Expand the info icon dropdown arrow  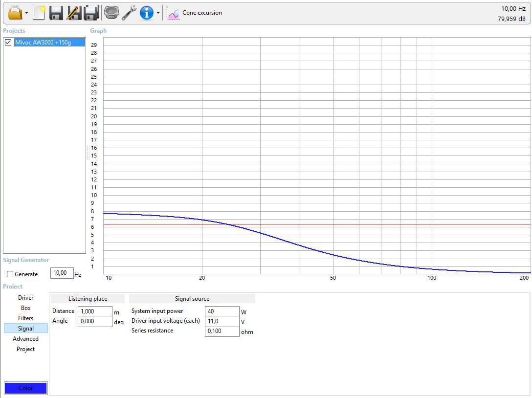coord(158,13)
